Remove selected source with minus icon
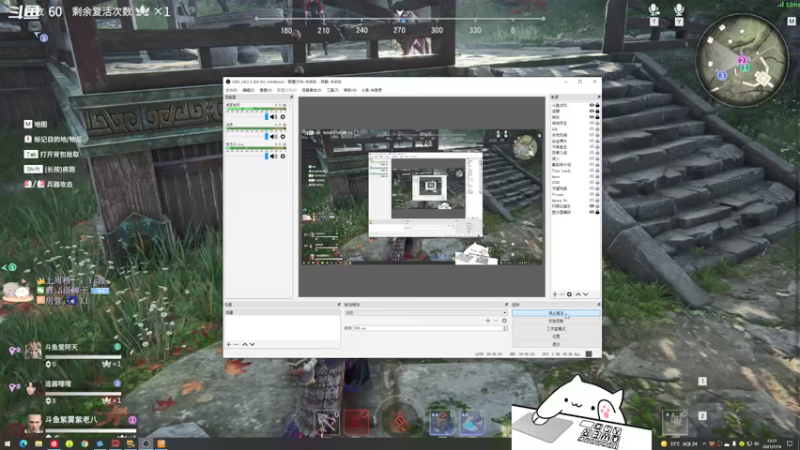Screen dimensions: 800x450 [562, 294]
